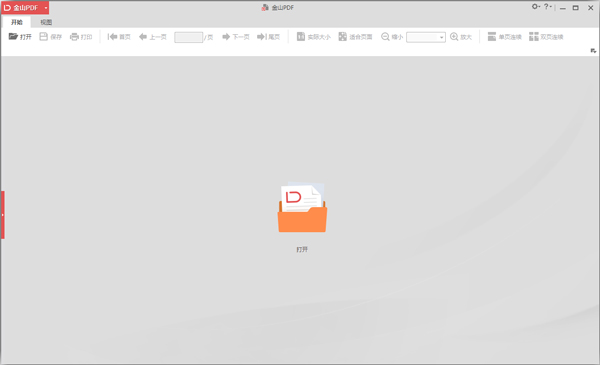Image resolution: width=600 pixels, height=365 pixels.
Task: Open the settings gear dropdown in title bar
Action: point(536,7)
